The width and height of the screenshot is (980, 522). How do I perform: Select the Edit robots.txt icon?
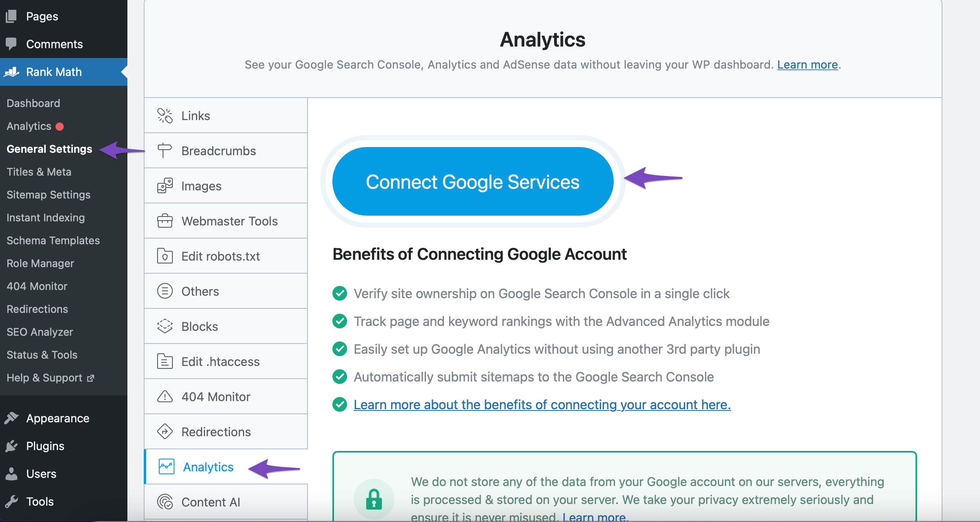coord(163,256)
